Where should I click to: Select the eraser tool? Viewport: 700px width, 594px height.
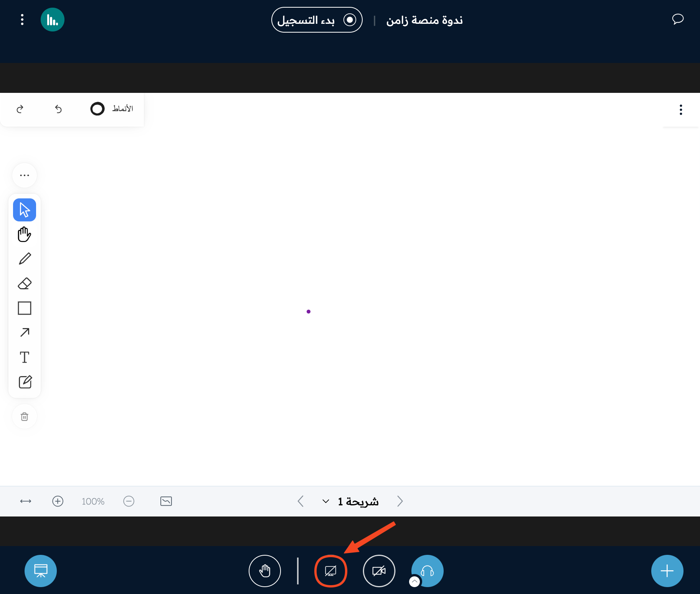[25, 284]
